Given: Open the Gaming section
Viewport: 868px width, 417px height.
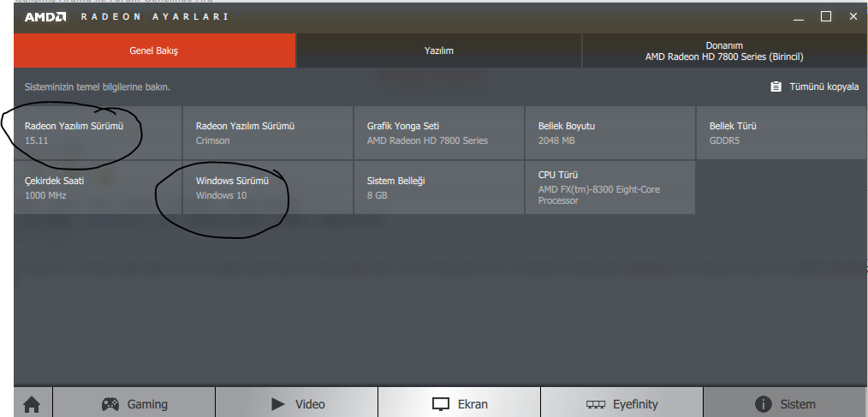Looking at the screenshot, I should click(134, 402).
